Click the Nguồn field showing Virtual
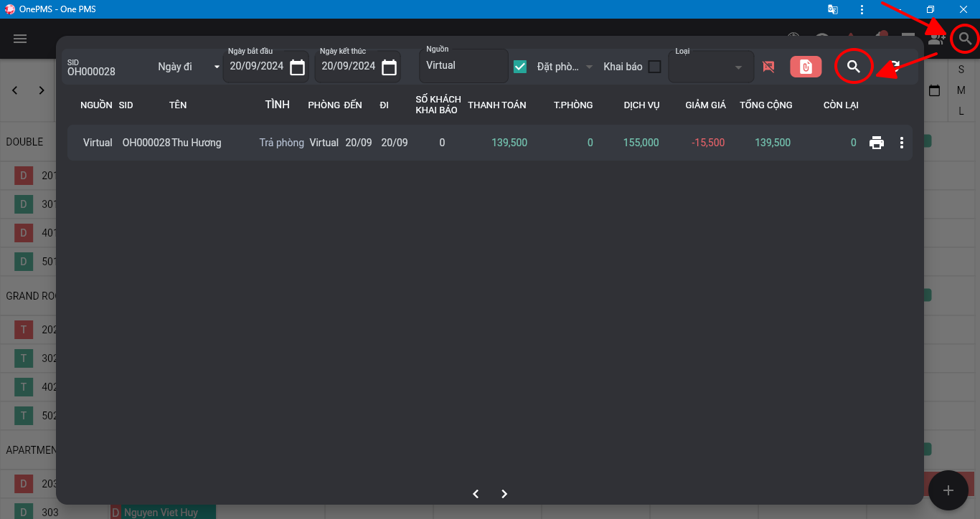 tap(463, 66)
